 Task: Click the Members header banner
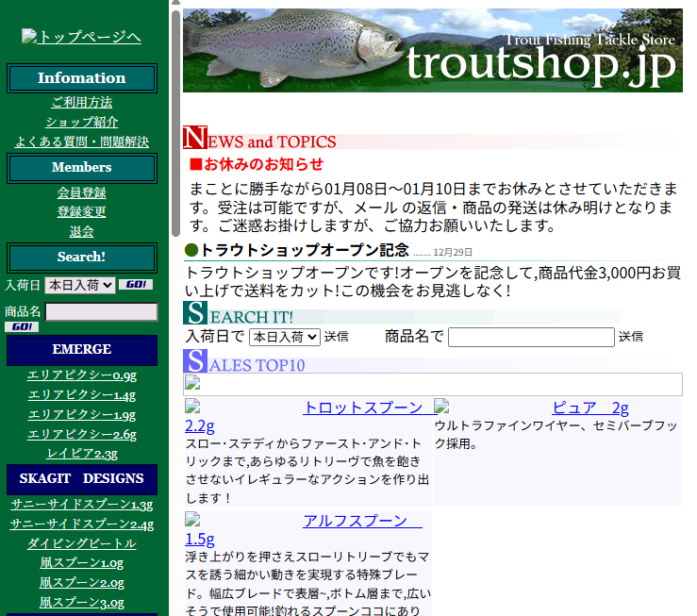click(x=82, y=168)
